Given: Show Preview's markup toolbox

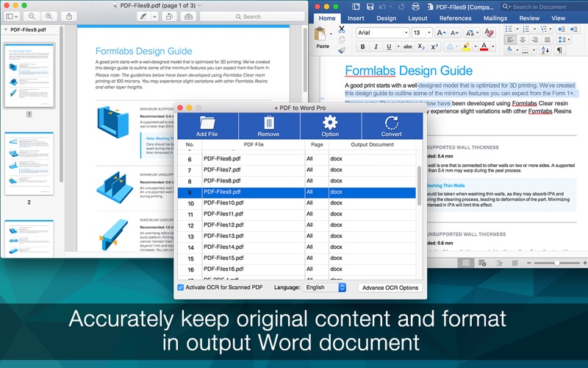Looking at the screenshot, I should click(188, 16).
